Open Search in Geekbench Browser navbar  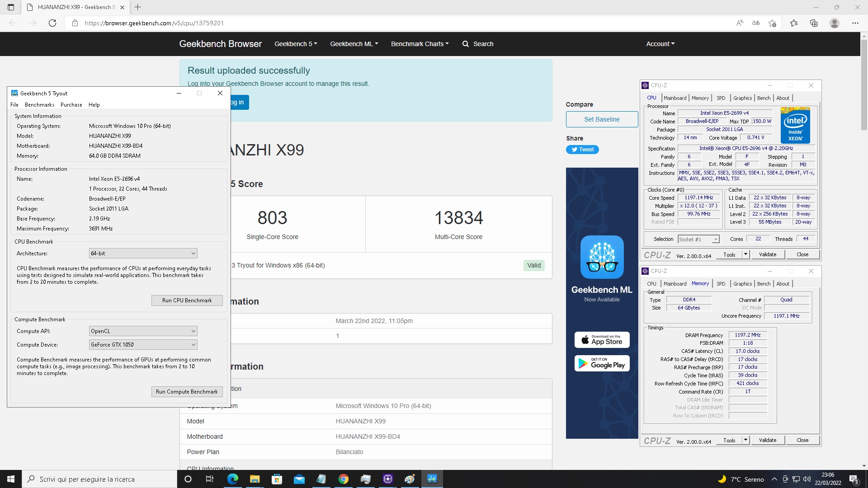(478, 44)
